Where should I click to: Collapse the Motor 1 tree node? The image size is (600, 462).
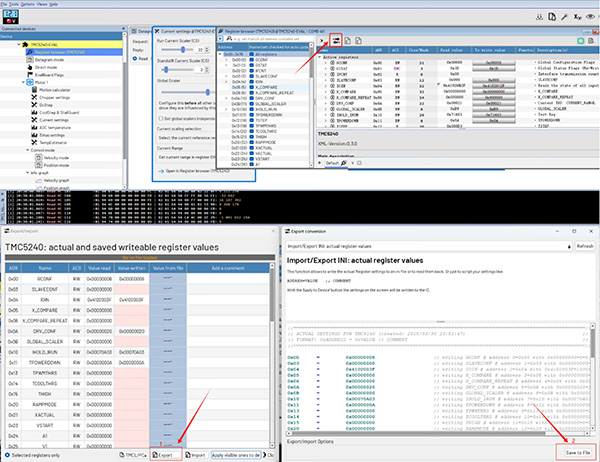22,80
